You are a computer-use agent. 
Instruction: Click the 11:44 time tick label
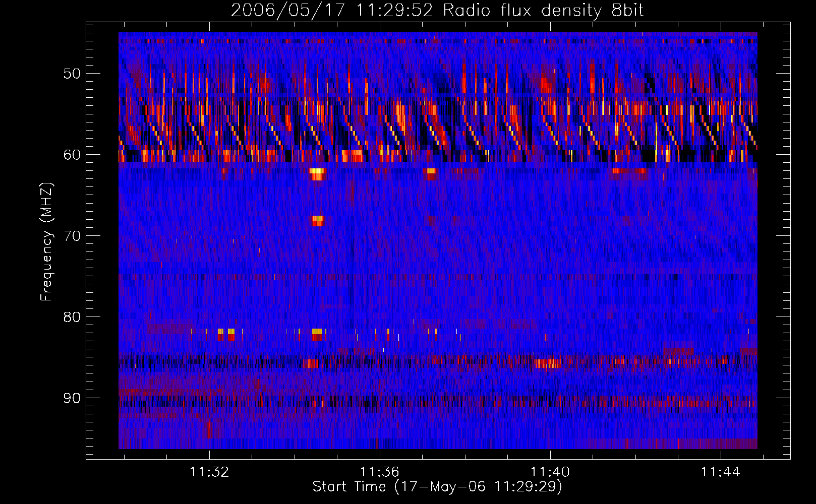pyautogui.click(x=721, y=472)
